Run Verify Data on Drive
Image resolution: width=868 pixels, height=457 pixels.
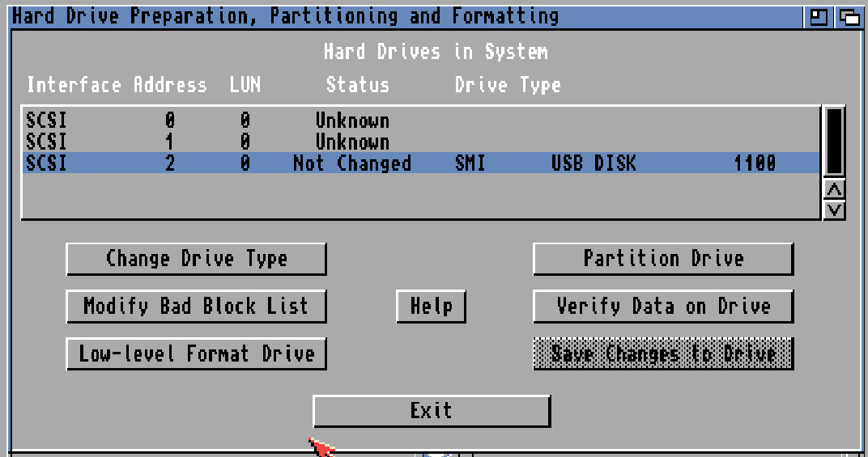[x=662, y=307]
